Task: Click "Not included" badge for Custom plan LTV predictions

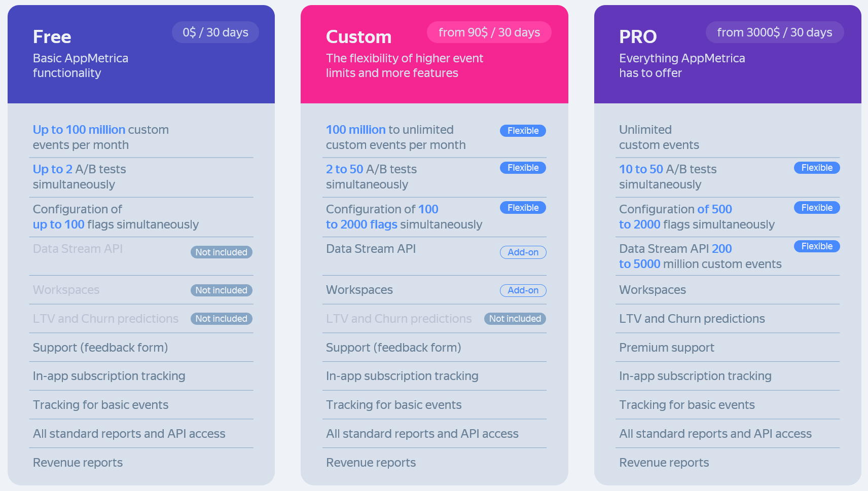Action: click(515, 319)
